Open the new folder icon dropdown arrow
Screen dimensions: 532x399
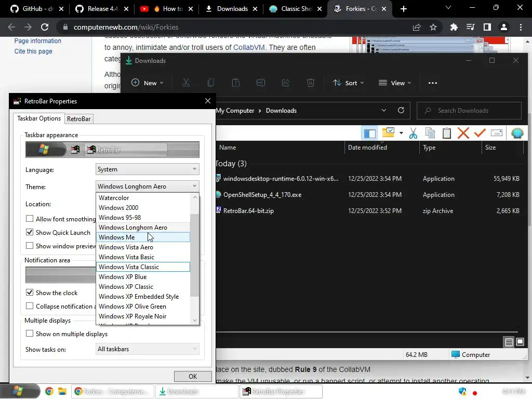402,133
